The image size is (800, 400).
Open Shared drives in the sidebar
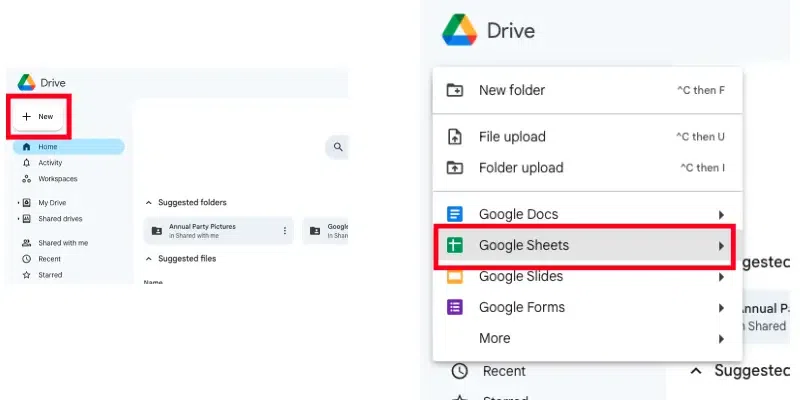coord(60,219)
